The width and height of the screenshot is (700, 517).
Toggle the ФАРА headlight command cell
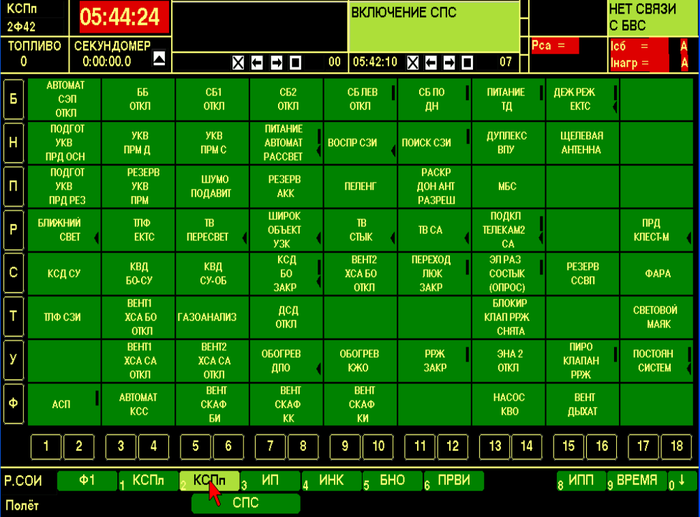[657, 272]
